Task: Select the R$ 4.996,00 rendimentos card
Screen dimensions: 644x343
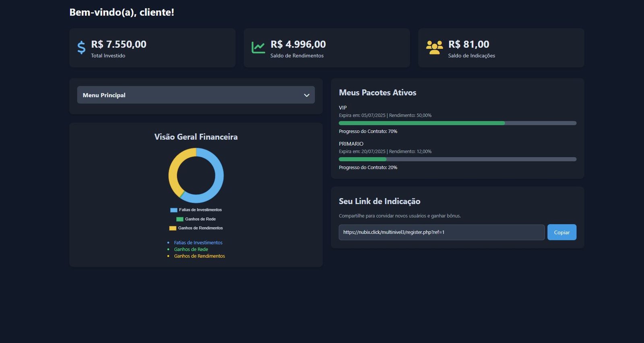Action: point(326,48)
